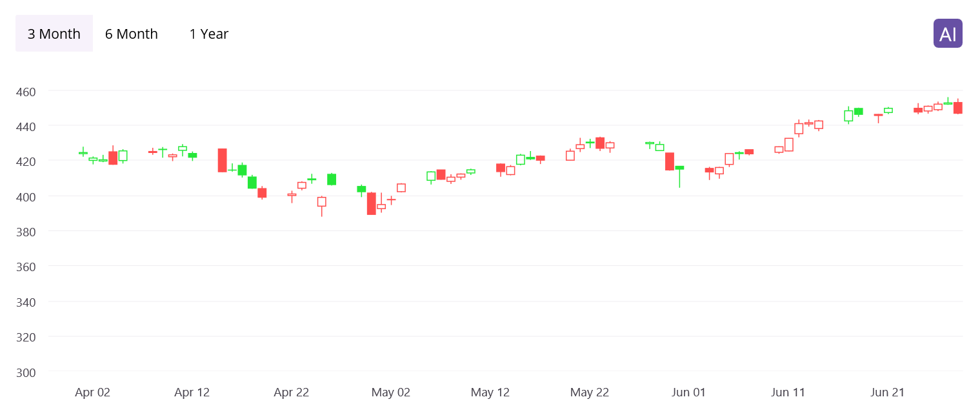Select the 1 Year range tab
This screenshot has width=980, height=417.
[x=208, y=34]
